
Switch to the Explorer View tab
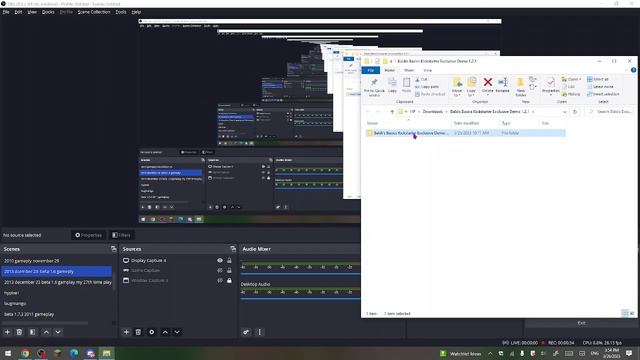pyautogui.click(x=427, y=70)
